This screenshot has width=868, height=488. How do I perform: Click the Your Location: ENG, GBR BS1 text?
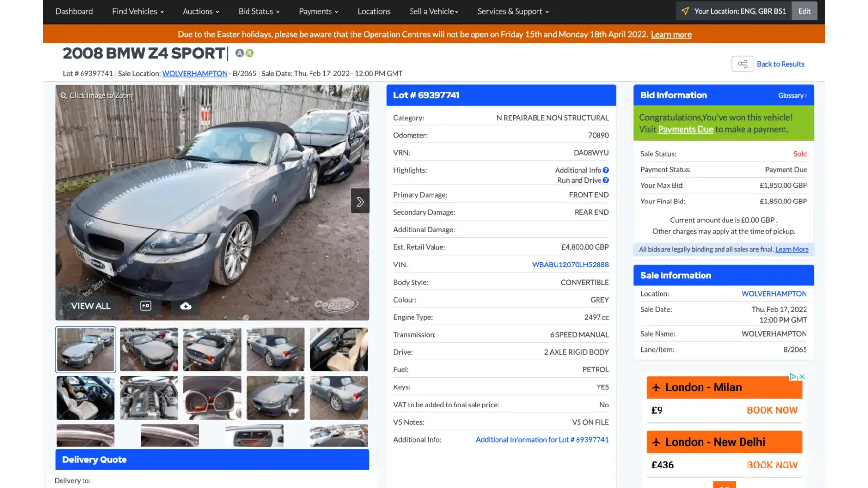click(740, 11)
